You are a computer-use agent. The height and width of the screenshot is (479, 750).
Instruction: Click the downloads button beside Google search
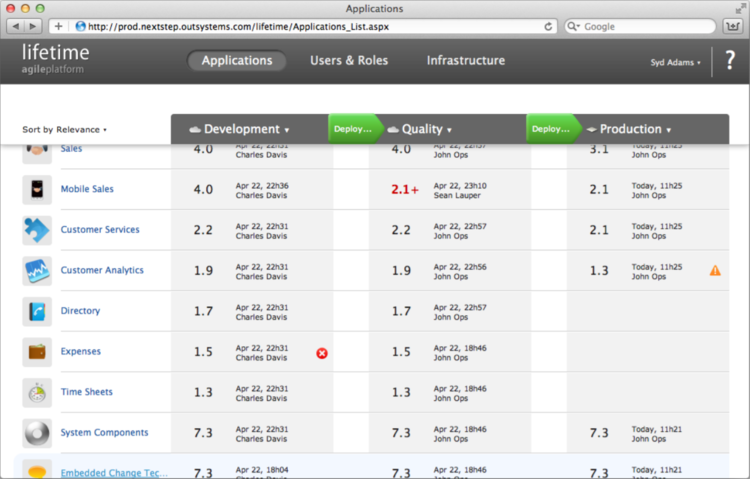[733, 26]
